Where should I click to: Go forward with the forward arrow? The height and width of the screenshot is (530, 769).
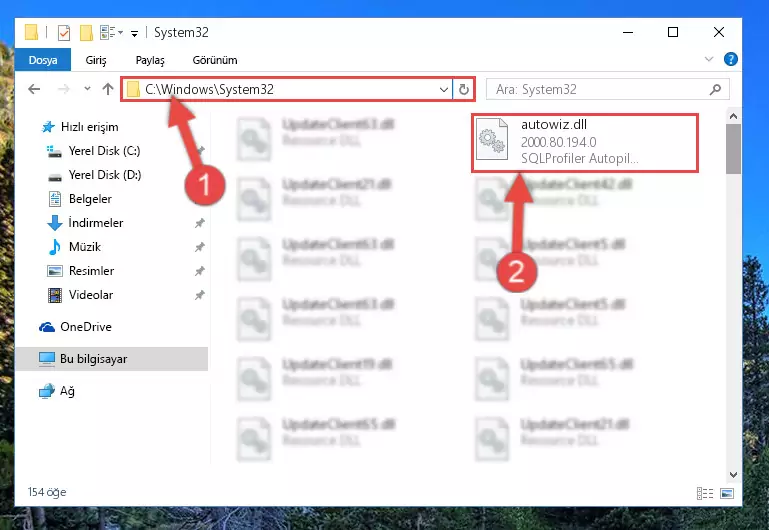[x=63, y=89]
